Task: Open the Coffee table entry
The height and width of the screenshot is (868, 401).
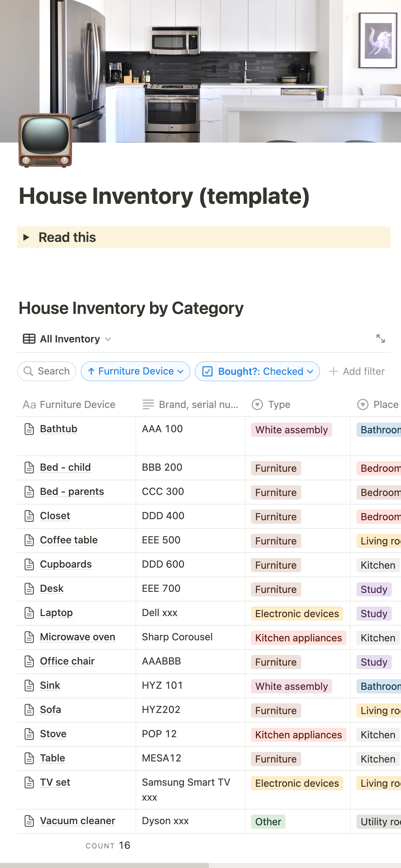Action: point(68,540)
